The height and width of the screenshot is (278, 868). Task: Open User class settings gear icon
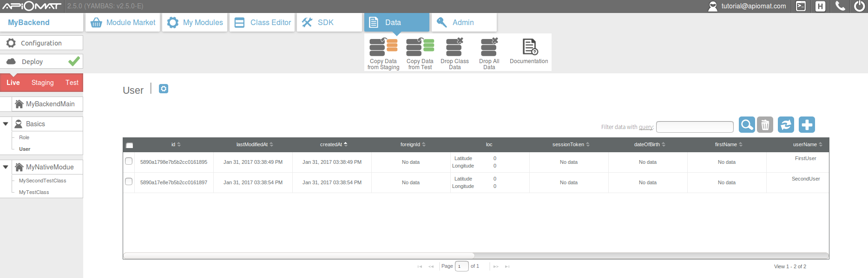coord(164,89)
